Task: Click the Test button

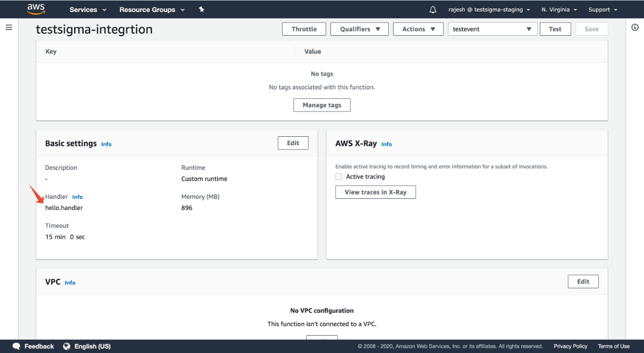Action: [555, 29]
